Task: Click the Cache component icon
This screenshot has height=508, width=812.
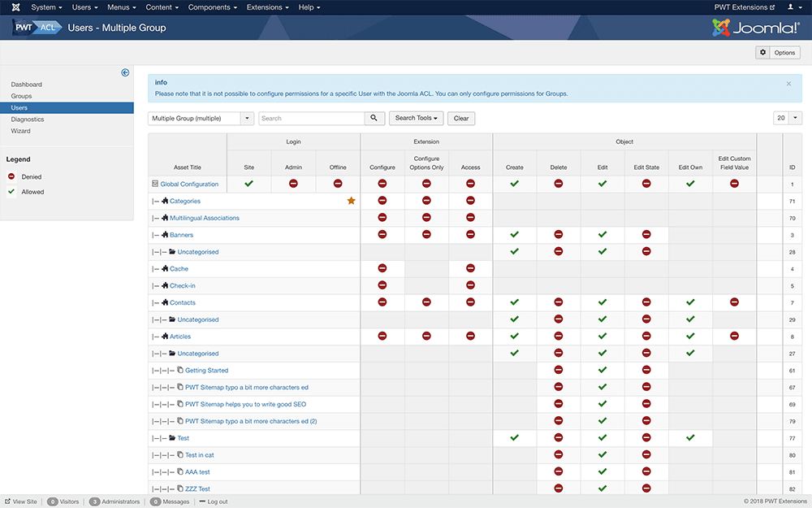Action: [x=165, y=268]
